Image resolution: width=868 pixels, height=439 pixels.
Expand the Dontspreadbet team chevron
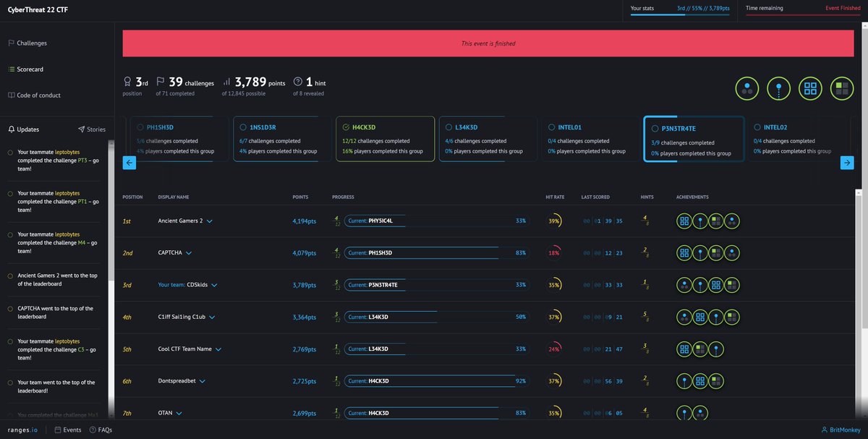tap(203, 380)
